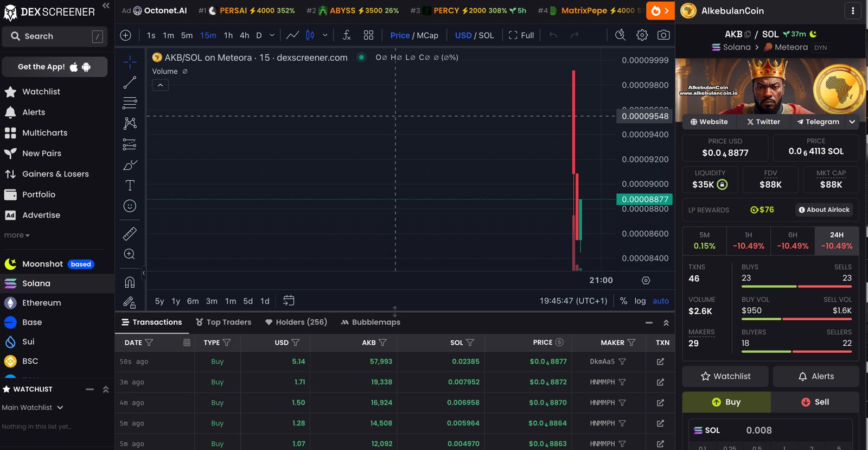Toggle auto scale on chart
The image size is (868, 450).
pyautogui.click(x=661, y=301)
